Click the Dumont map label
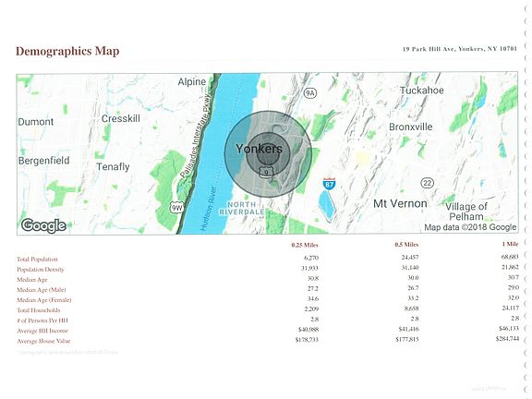This screenshot has height=399, width=532. 36,122
